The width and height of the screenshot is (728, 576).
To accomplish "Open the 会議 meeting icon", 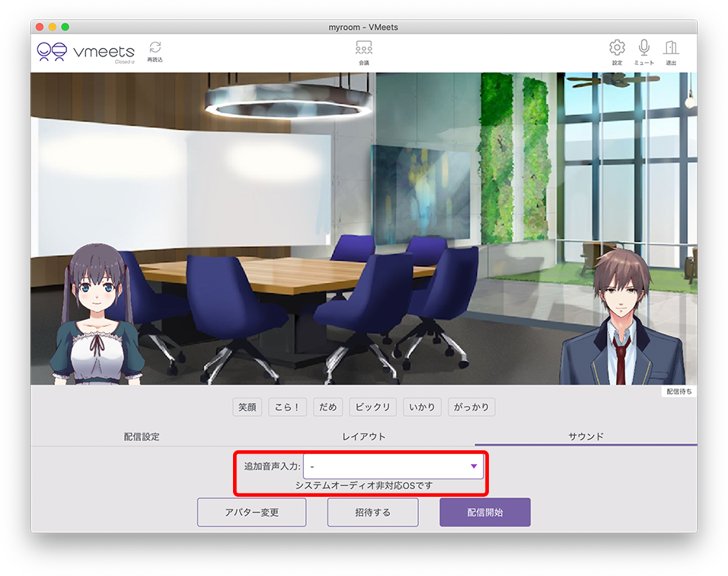I will point(363,51).
